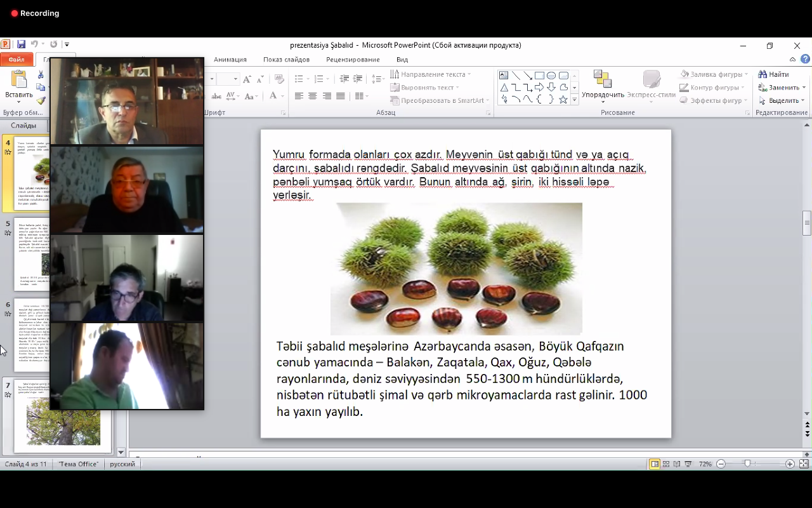Switch to slide sorter view in status bar
This screenshot has height=508, width=812.
click(666, 464)
